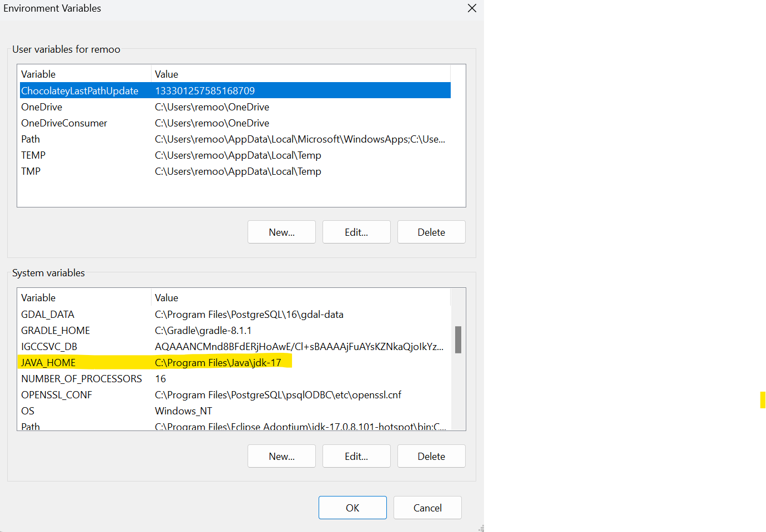This screenshot has height=532, width=766.
Task: Click Value column header in system variables
Action: click(x=301, y=297)
